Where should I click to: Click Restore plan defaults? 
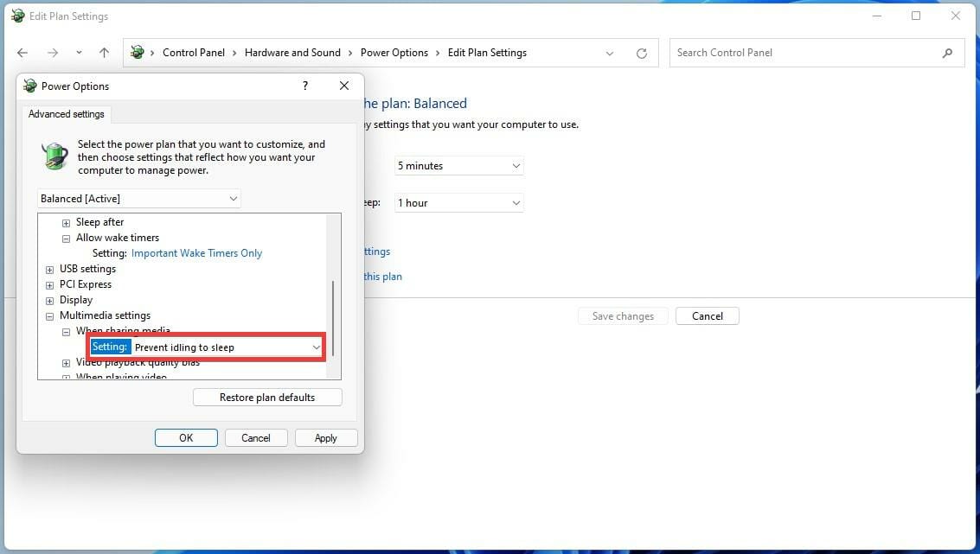(x=267, y=397)
